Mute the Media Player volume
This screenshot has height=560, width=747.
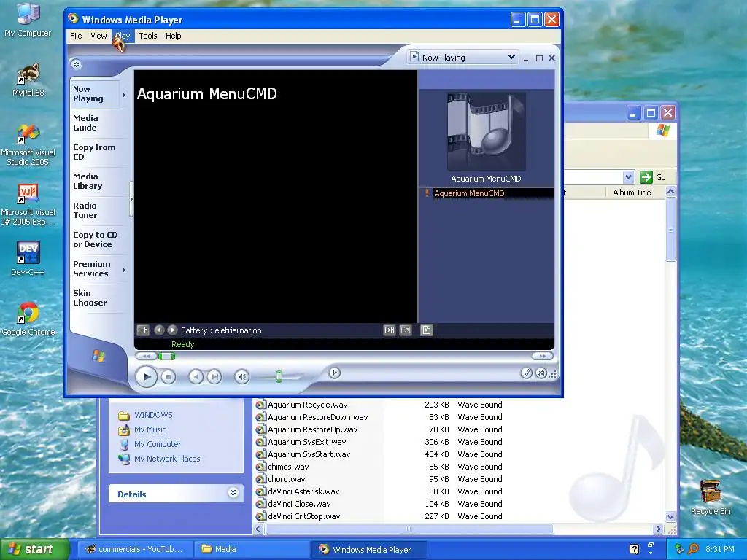[x=242, y=377]
